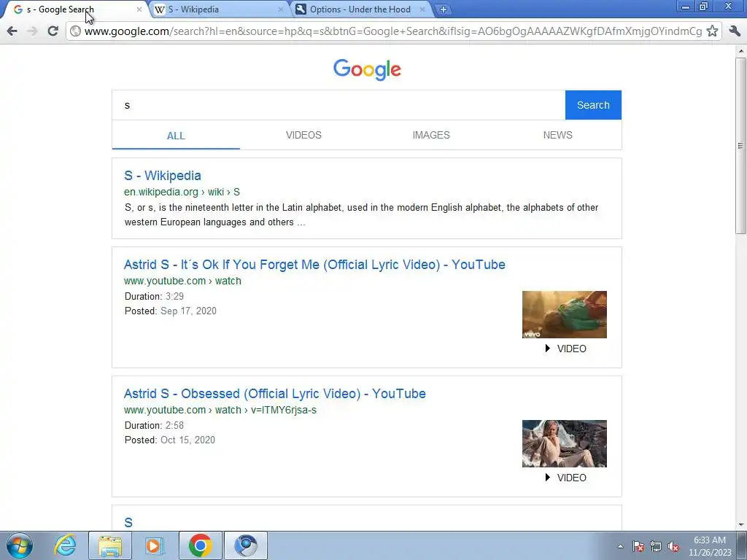Click the Action Center flag icon
This screenshot has width=747, height=560.
(x=638, y=546)
